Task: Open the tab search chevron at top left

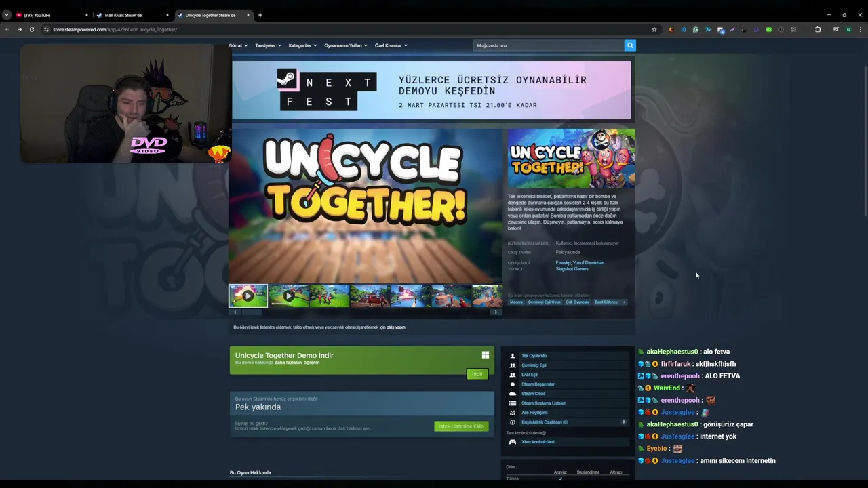Action: (x=7, y=15)
